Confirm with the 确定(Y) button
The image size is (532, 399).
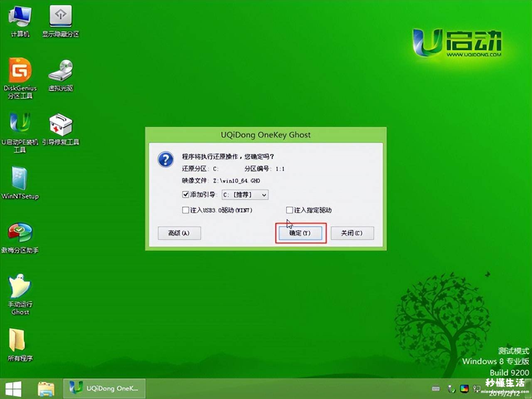tap(300, 233)
